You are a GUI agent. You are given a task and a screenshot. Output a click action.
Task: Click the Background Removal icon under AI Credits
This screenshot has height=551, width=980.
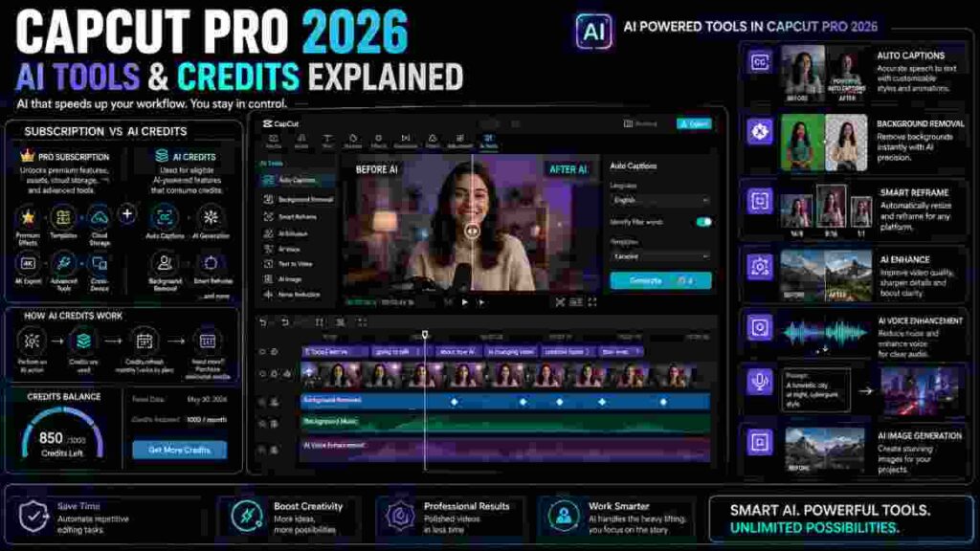tap(165, 263)
